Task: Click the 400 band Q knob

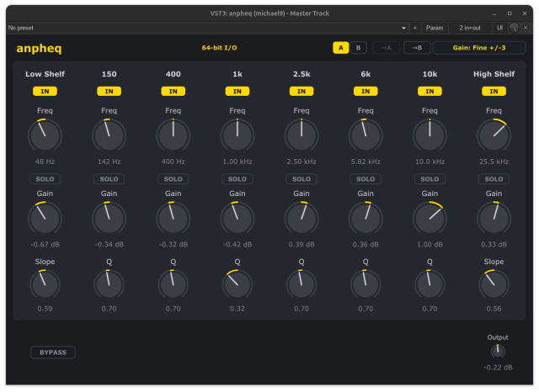Action: pyautogui.click(x=173, y=284)
